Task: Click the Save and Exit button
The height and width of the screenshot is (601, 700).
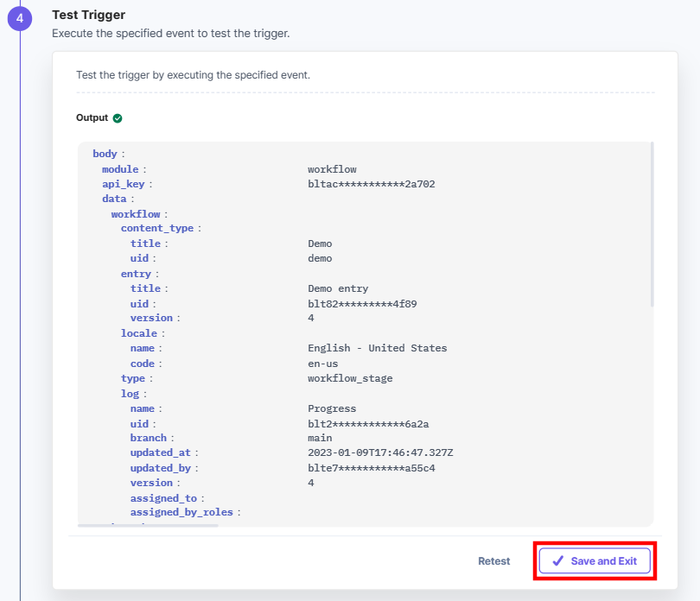Action: pos(595,560)
